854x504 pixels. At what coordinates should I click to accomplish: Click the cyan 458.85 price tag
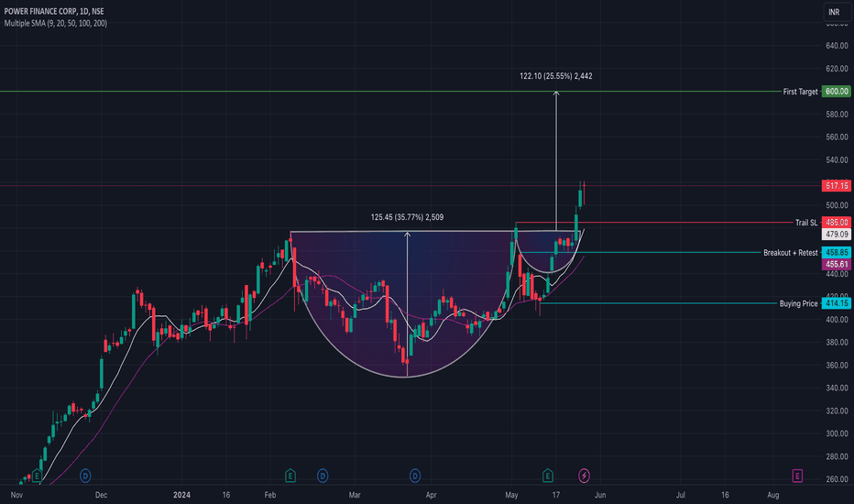(837, 252)
